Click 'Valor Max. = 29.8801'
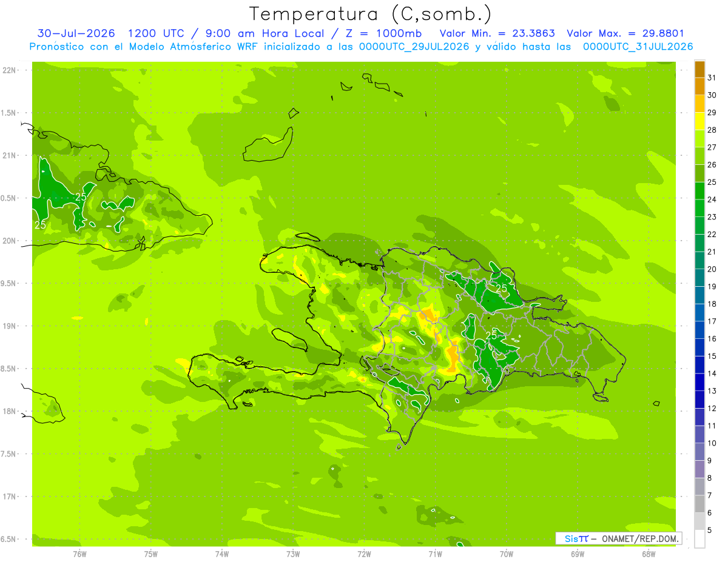 pos(625,33)
